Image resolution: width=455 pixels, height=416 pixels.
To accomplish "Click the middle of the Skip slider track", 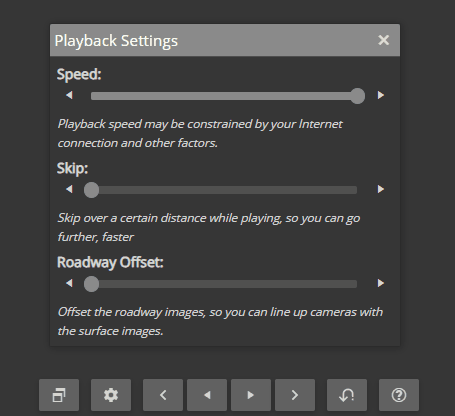I will [x=224, y=190].
